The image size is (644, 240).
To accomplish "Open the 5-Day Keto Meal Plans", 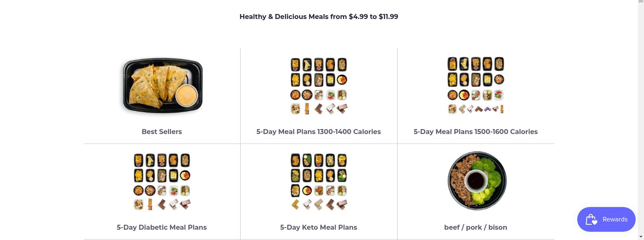I will tap(318, 227).
